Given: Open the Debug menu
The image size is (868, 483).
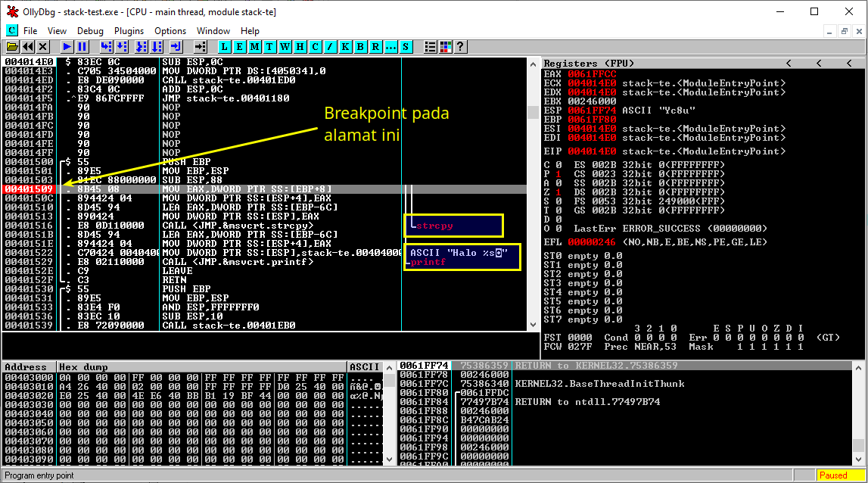Looking at the screenshot, I should pos(90,31).
